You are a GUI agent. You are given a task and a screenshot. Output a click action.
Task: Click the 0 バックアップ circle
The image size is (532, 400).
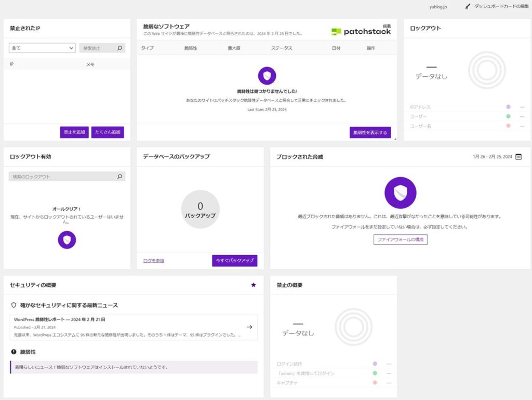coord(200,209)
